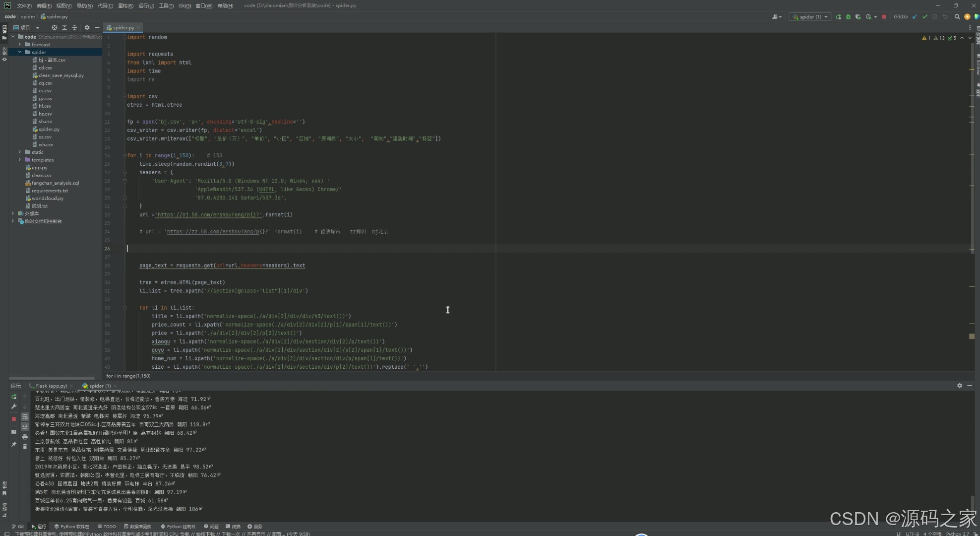Clear console output with trash icon
The height and width of the screenshot is (536, 980).
pos(25,447)
